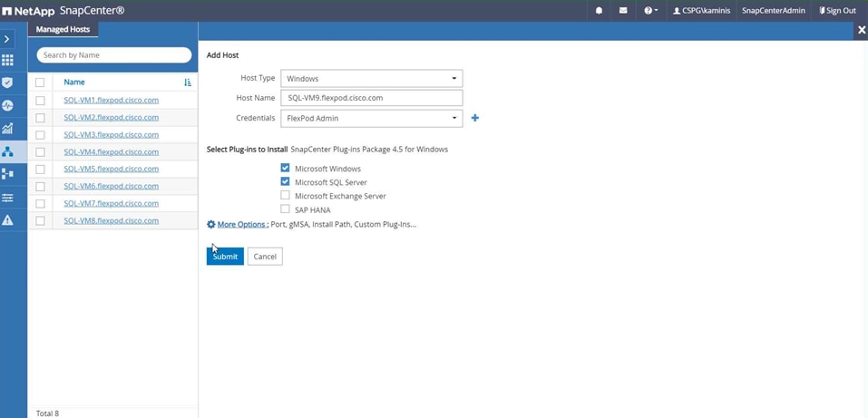Viewport: 868px width, 418px height.
Task: Open the Resources shield icon in sidebar
Action: click(x=7, y=83)
